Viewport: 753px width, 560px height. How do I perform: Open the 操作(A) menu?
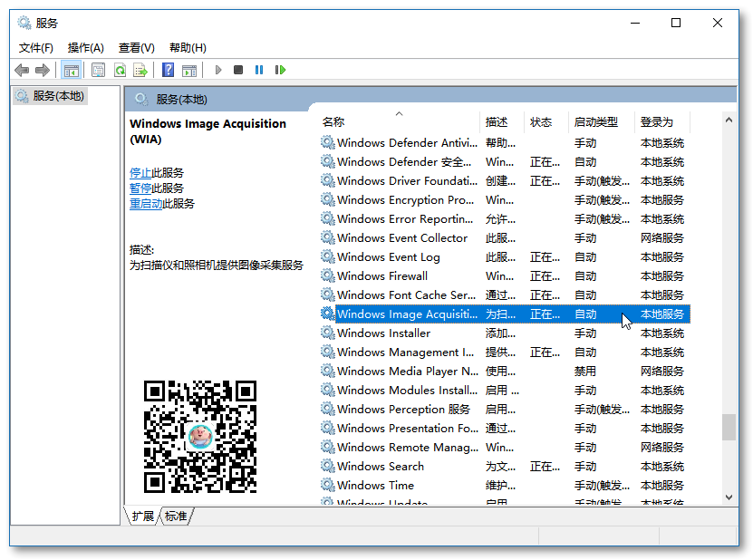tap(86, 47)
